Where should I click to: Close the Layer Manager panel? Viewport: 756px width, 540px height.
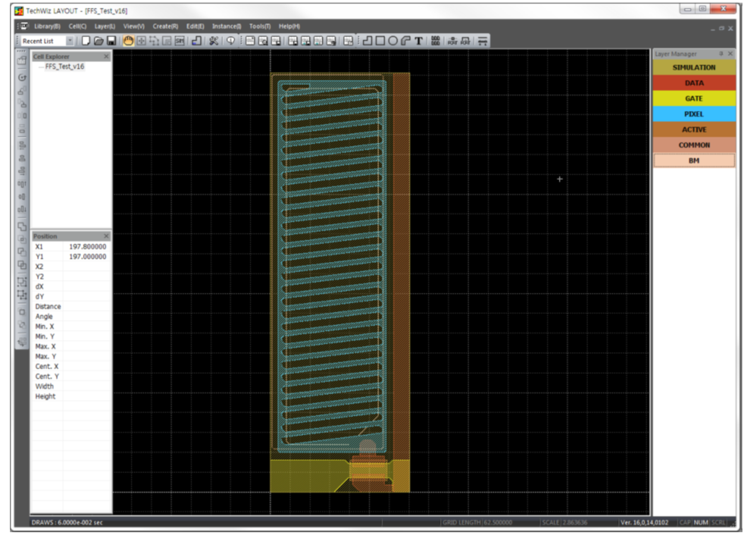pos(730,54)
